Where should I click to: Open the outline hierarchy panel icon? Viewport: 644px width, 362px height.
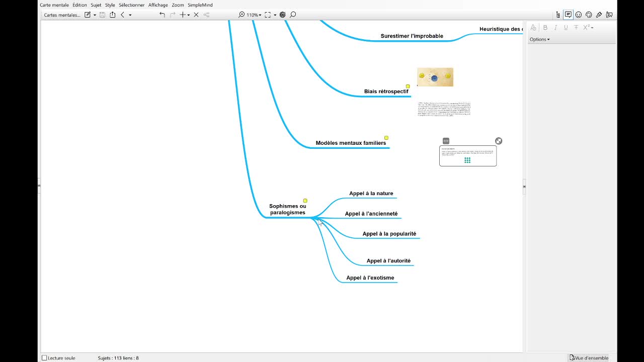click(558, 15)
